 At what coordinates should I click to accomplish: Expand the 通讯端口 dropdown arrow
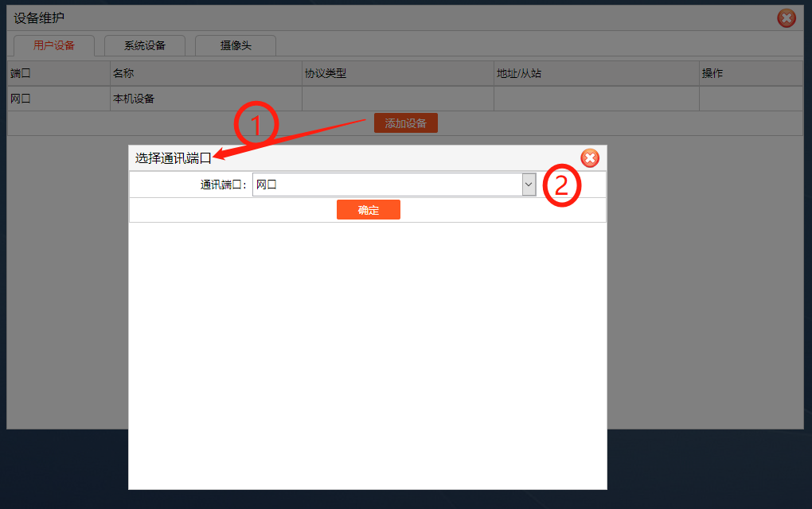[x=529, y=185]
